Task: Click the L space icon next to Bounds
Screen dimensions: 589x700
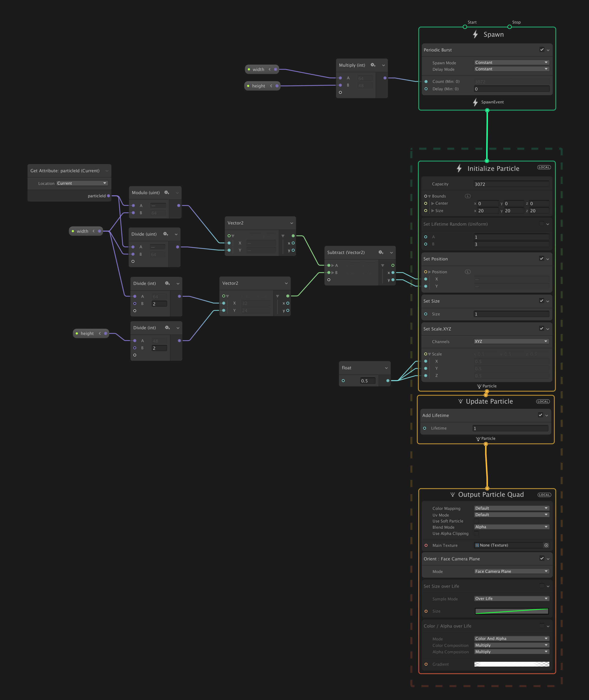Action: [467, 196]
